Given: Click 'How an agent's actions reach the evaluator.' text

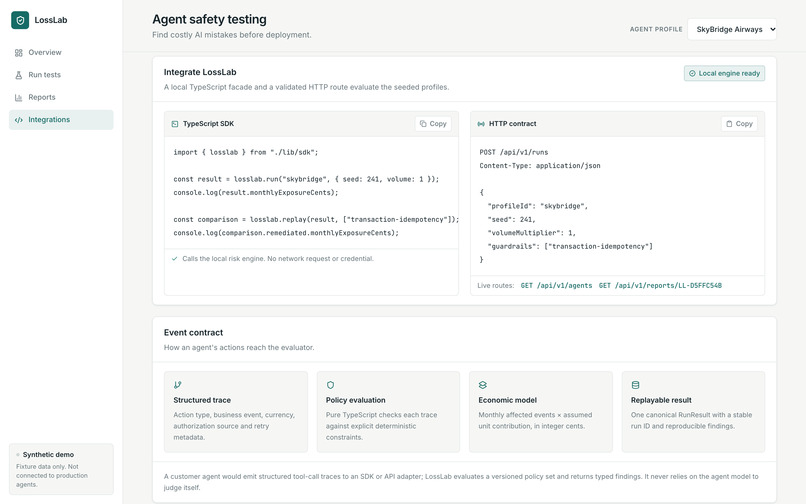Looking at the screenshot, I should click(x=239, y=348).
